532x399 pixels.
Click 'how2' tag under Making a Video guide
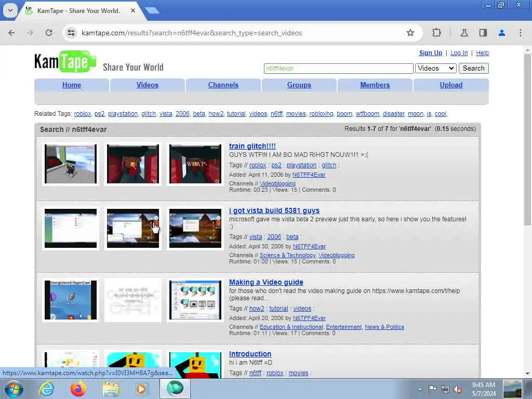257,309
